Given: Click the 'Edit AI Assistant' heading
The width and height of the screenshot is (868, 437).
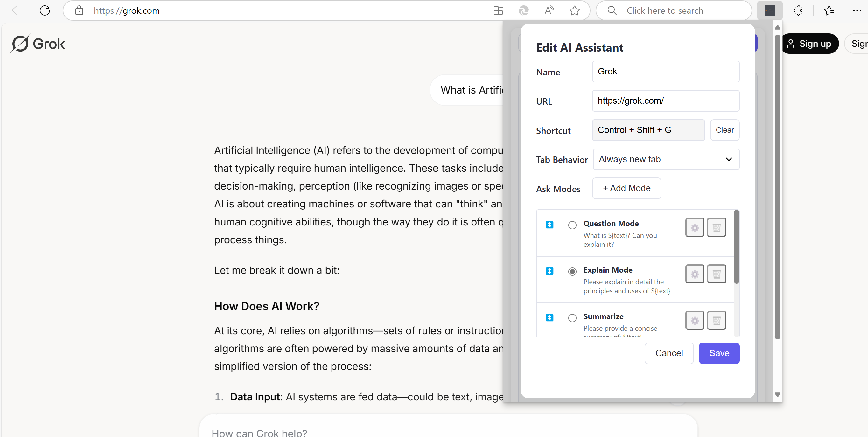Looking at the screenshot, I should [x=579, y=47].
